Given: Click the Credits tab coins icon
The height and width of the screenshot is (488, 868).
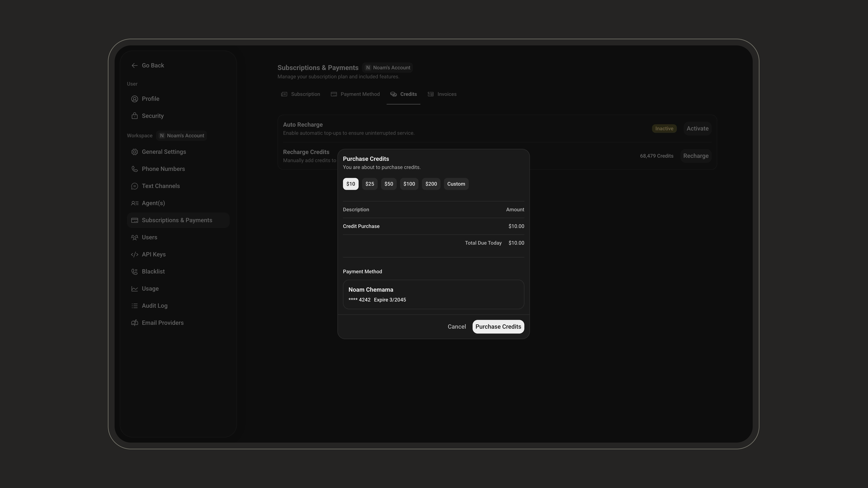Looking at the screenshot, I should pos(393,94).
